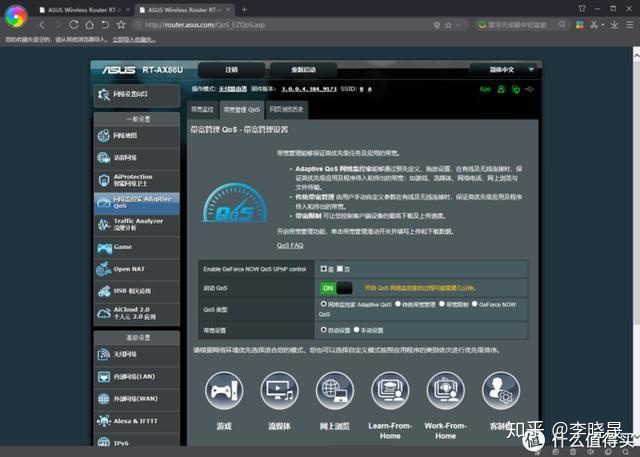640x457 pixels.
Task: Click the green user status icon
Action: click(x=501, y=89)
